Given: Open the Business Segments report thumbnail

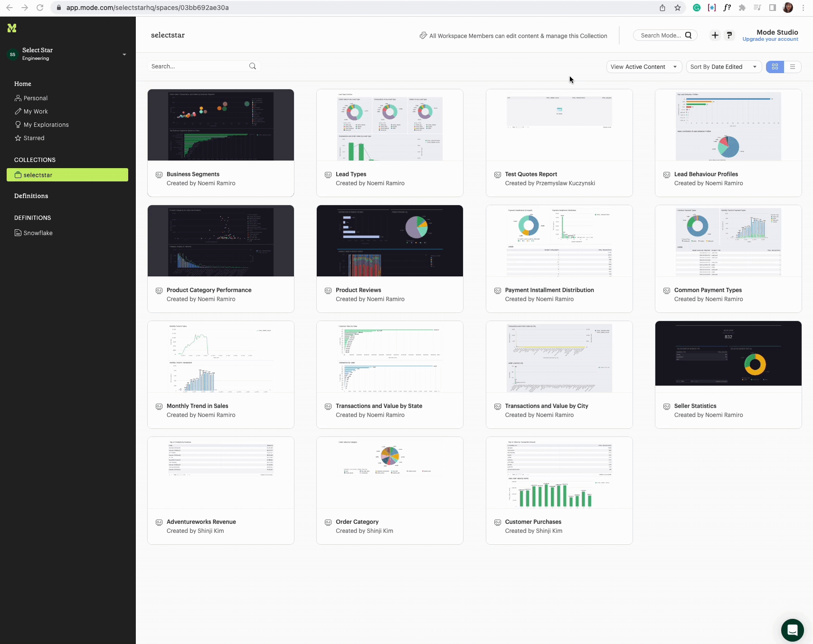Looking at the screenshot, I should [221, 125].
